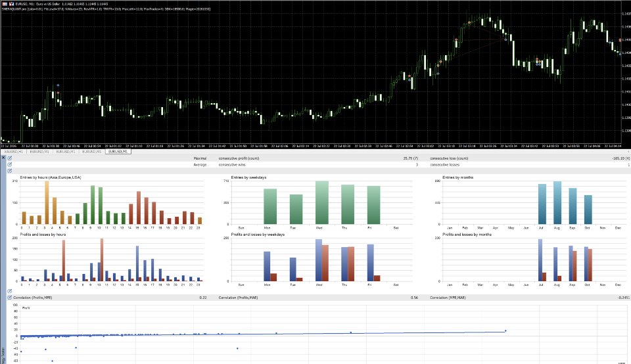Click the Oct bar in Entries by months

(x=588, y=210)
